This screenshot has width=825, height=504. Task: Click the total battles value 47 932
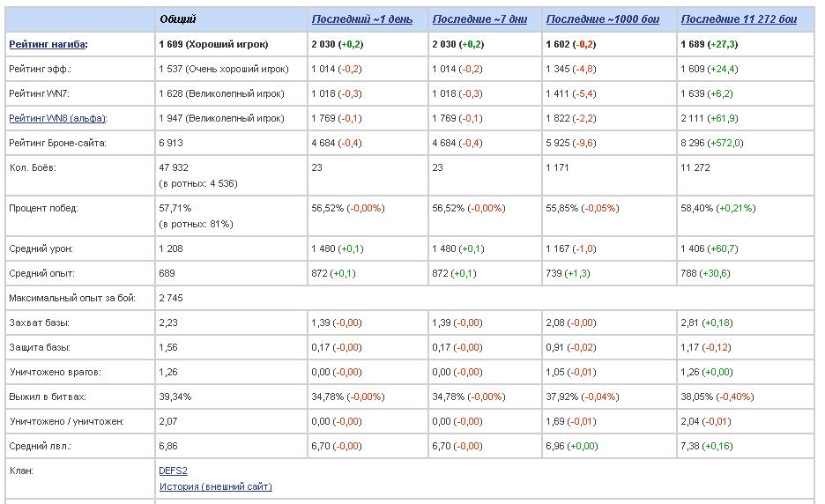pyautogui.click(x=174, y=167)
